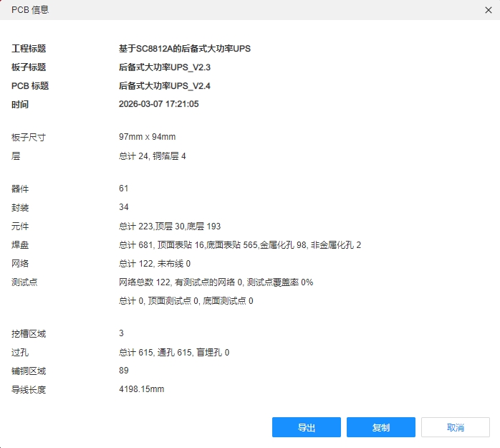Click the board size value 97mm x 94mm
The image size is (500, 448).
(x=147, y=137)
